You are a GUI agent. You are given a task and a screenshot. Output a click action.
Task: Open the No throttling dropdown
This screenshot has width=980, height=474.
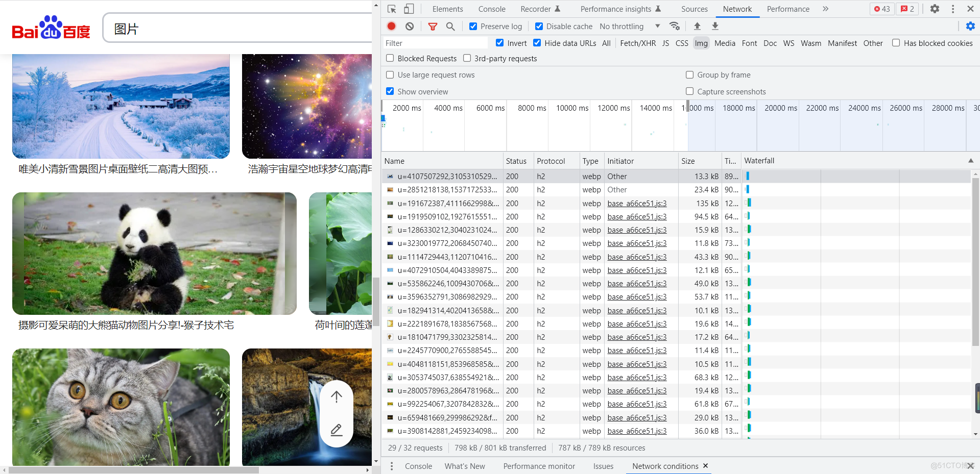click(x=630, y=26)
